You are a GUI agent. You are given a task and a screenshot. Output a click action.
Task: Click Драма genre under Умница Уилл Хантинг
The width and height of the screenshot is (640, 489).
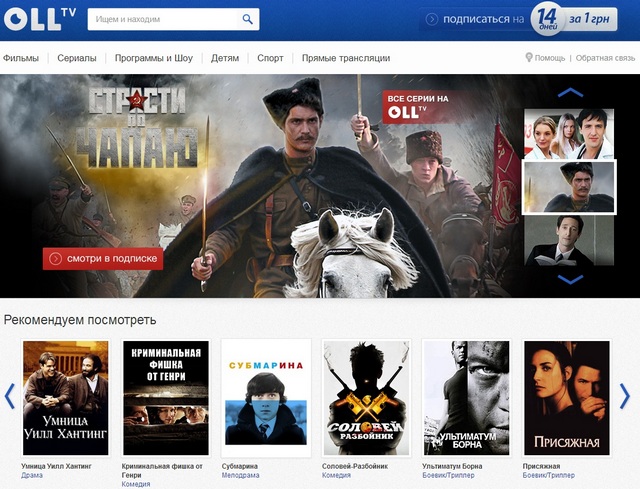click(32, 475)
